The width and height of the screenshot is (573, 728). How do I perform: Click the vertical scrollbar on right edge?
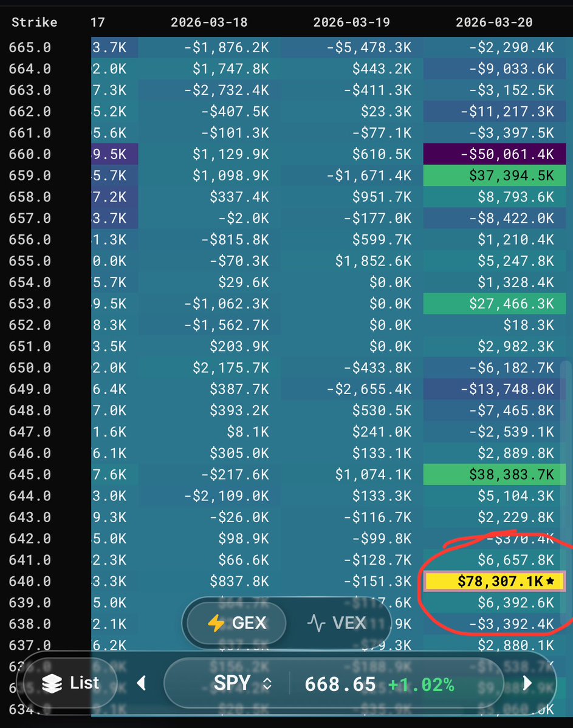566,492
